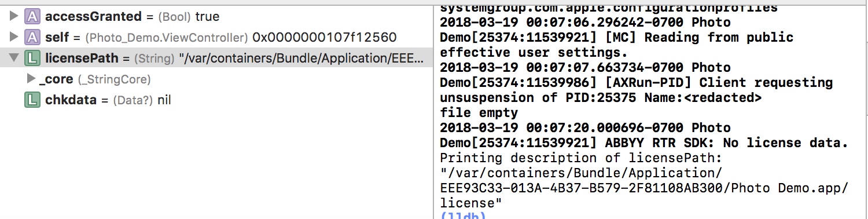The image size is (868, 219).
Task: Select the licensePath variable name
Action: click(x=82, y=59)
